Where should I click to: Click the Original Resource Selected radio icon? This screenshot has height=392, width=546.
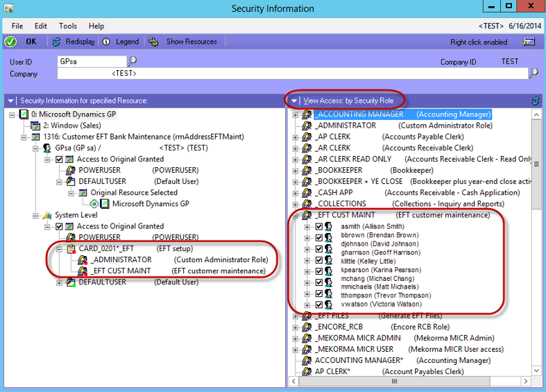point(94,204)
